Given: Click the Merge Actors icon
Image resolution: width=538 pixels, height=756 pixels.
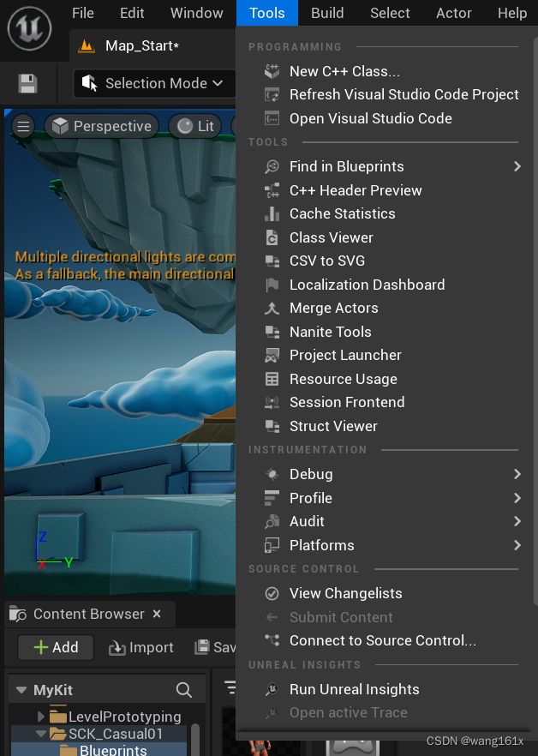Looking at the screenshot, I should pyautogui.click(x=272, y=308).
